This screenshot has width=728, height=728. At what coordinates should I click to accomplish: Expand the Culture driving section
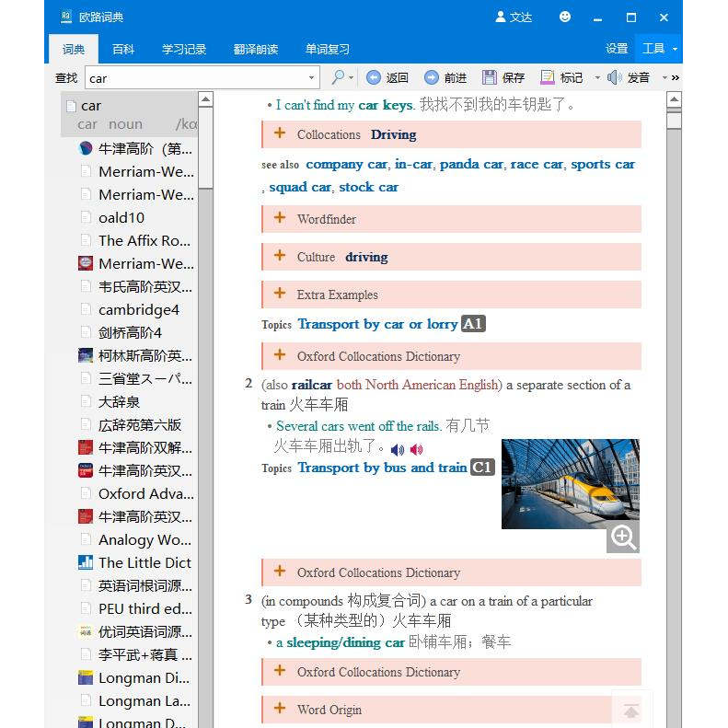point(452,257)
